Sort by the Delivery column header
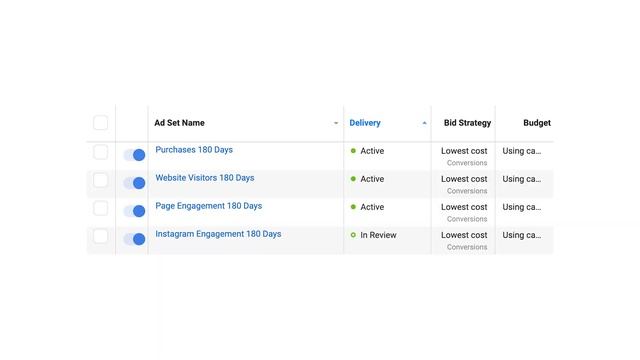 (x=365, y=123)
